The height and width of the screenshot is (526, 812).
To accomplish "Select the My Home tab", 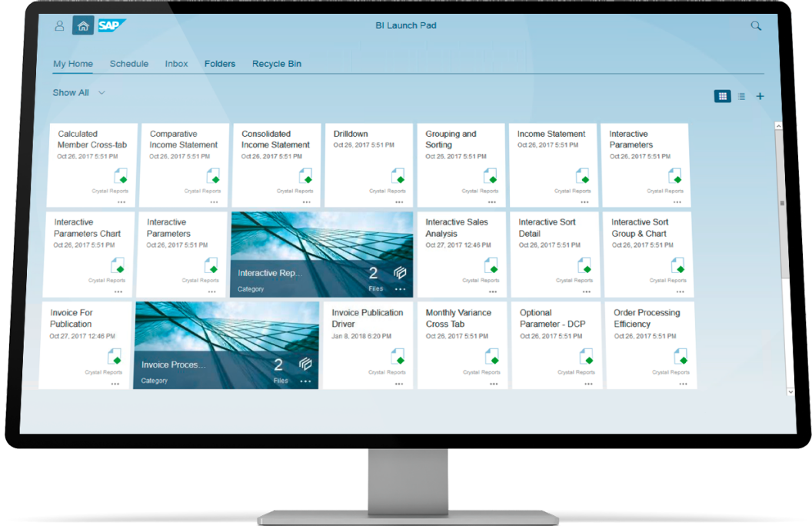I will coord(73,64).
